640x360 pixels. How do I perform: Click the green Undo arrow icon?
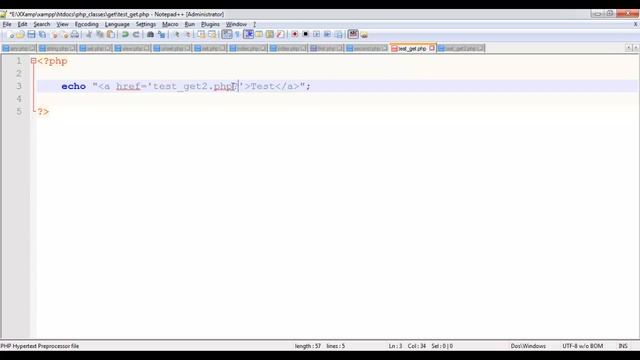coord(125,35)
